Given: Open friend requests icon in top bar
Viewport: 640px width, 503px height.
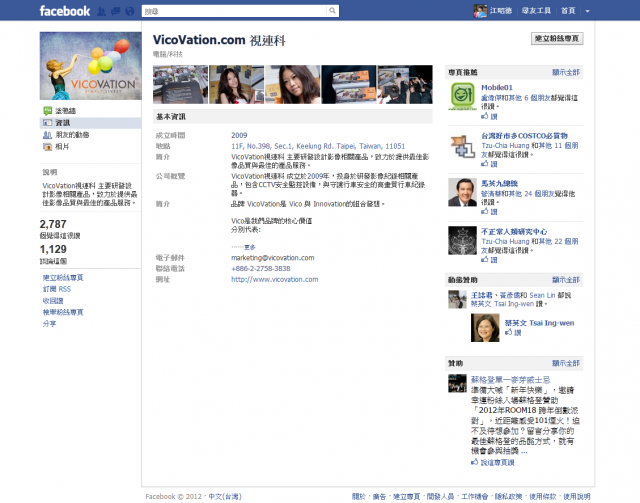Looking at the screenshot, I should (101, 11).
